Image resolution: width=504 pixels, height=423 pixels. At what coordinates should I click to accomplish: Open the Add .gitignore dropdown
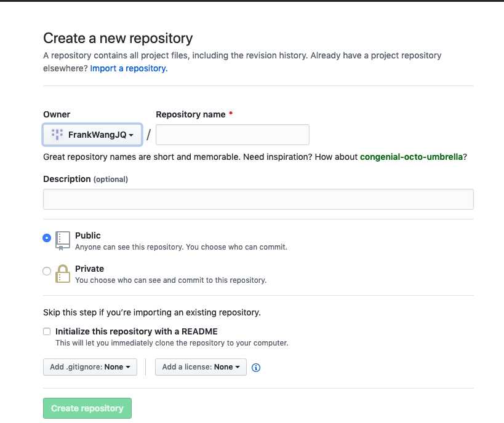[90, 367]
